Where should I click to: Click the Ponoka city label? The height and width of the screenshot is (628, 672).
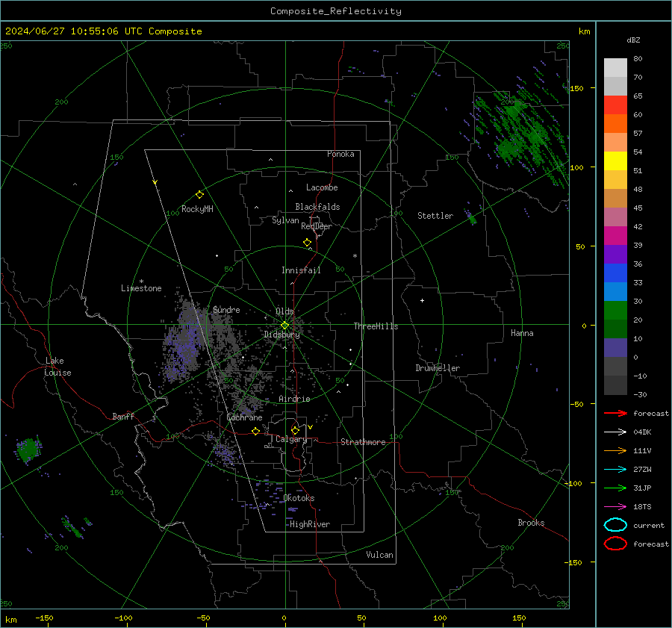(340, 154)
